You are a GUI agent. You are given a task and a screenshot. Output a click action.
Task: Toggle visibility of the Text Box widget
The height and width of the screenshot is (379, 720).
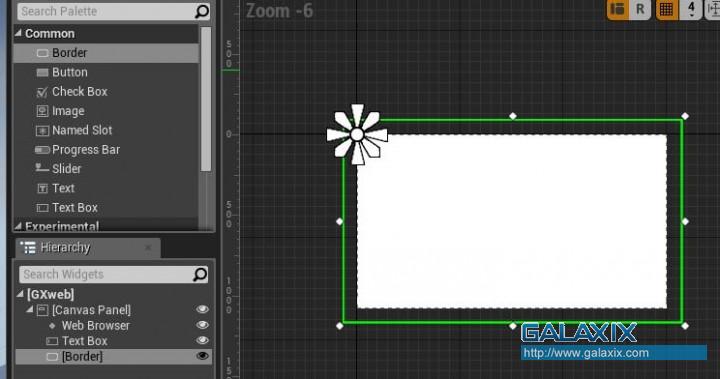click(x=202, y=340)
